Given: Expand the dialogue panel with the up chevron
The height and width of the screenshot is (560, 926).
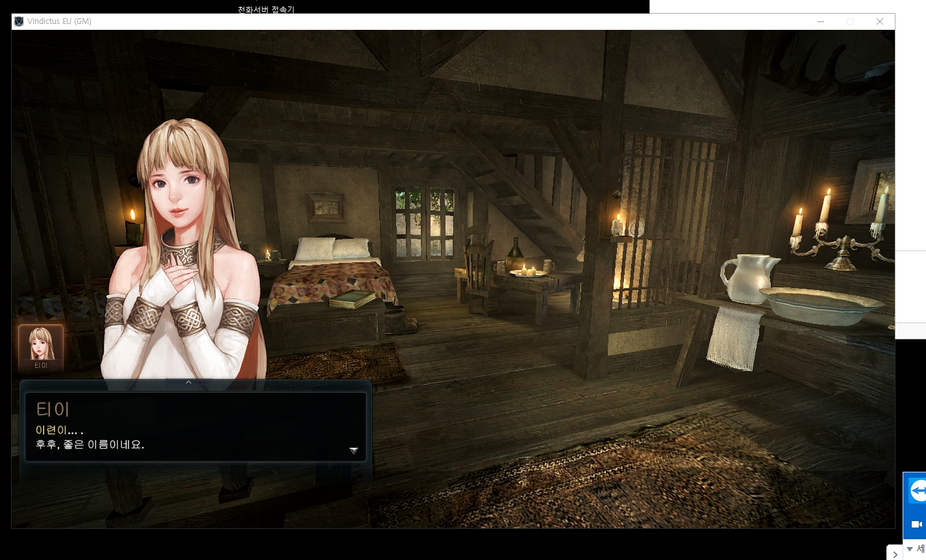Looking at the screenshot, I should click(x=188, y=382).
